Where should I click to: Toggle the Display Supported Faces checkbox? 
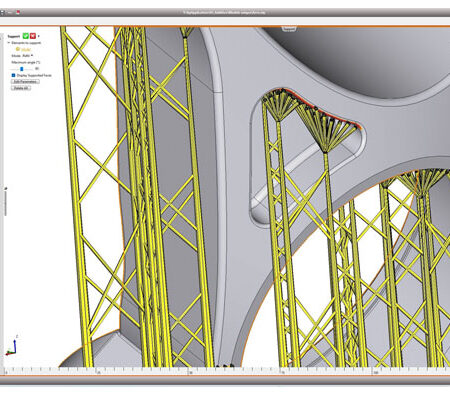click(13, 75)
